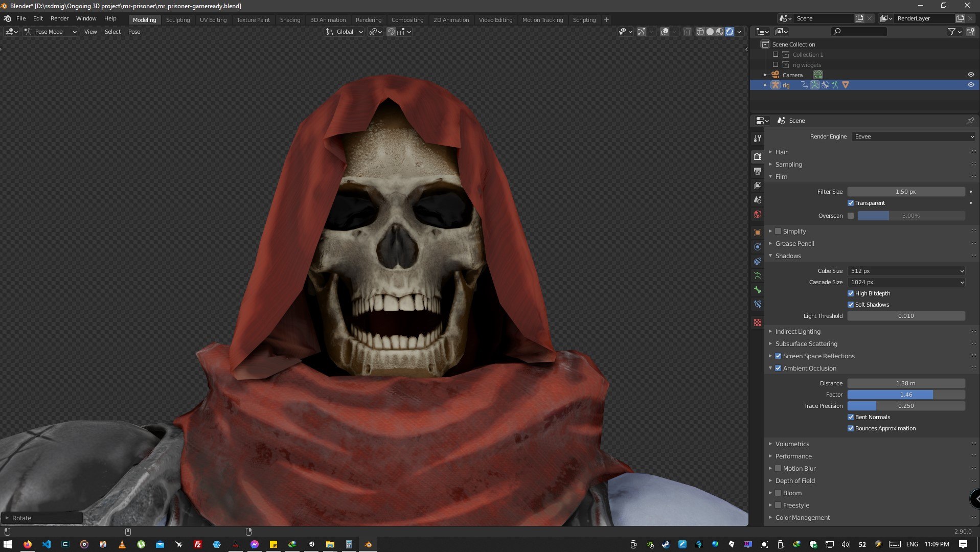Viewport: 980px width, 552px height.
Task: Toggle viewport gizmos display
Action: [641, 32]
